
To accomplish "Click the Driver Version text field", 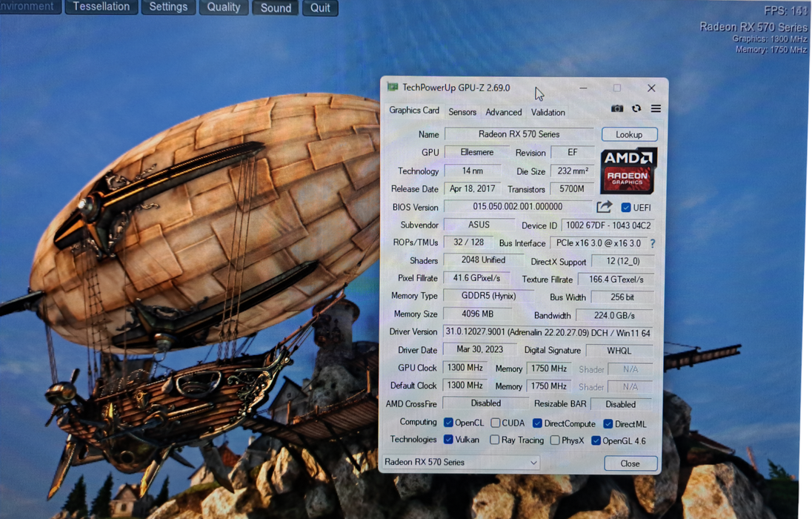I will point(548,332).
